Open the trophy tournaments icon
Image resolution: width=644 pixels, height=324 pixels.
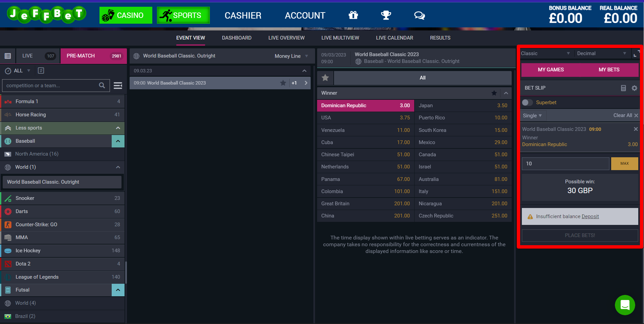click(386, 15)
